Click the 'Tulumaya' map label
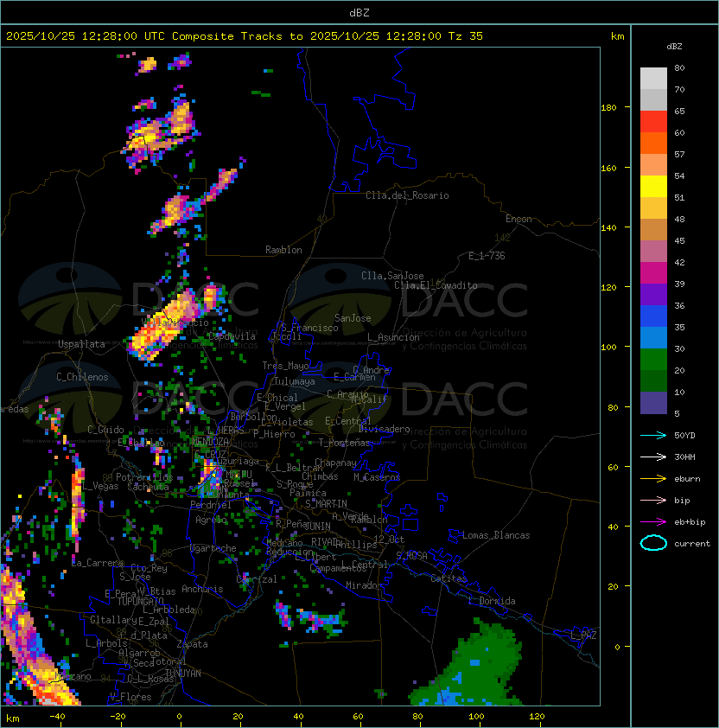The width and height of the screenshot is (719, 728). tap(295, 381)
